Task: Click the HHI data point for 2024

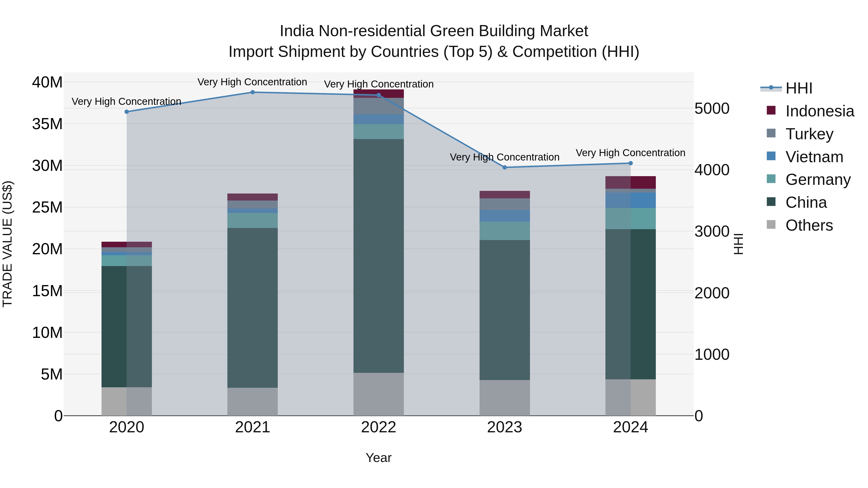Action: [x=631, y=163]
